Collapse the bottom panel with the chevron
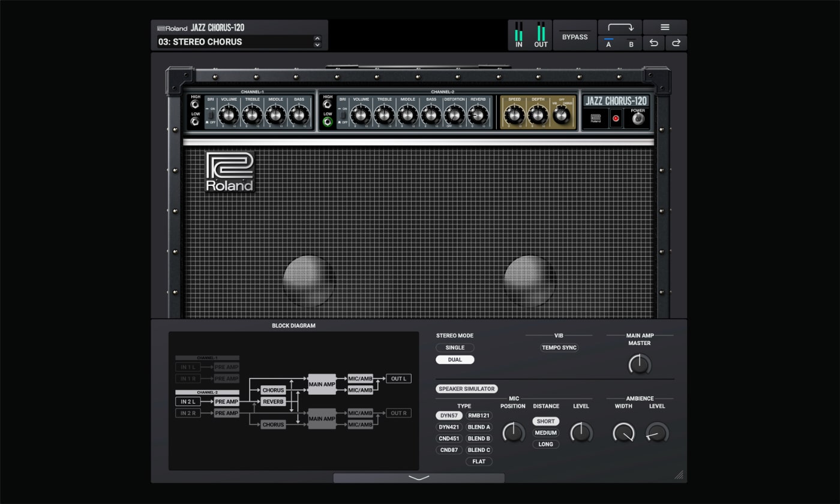This screenshot has width=840, height=504. click(x=419, y=478)
